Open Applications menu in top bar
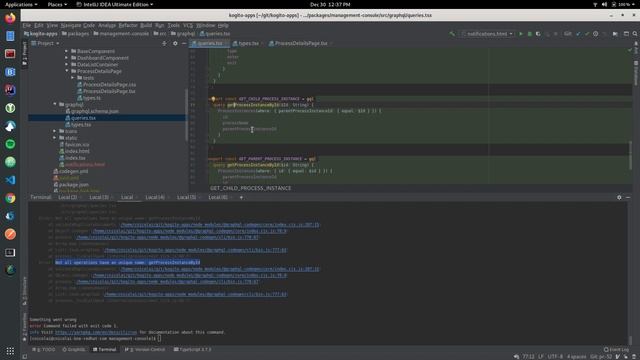This screenshot has height=360, width=640. coord(21,4)
